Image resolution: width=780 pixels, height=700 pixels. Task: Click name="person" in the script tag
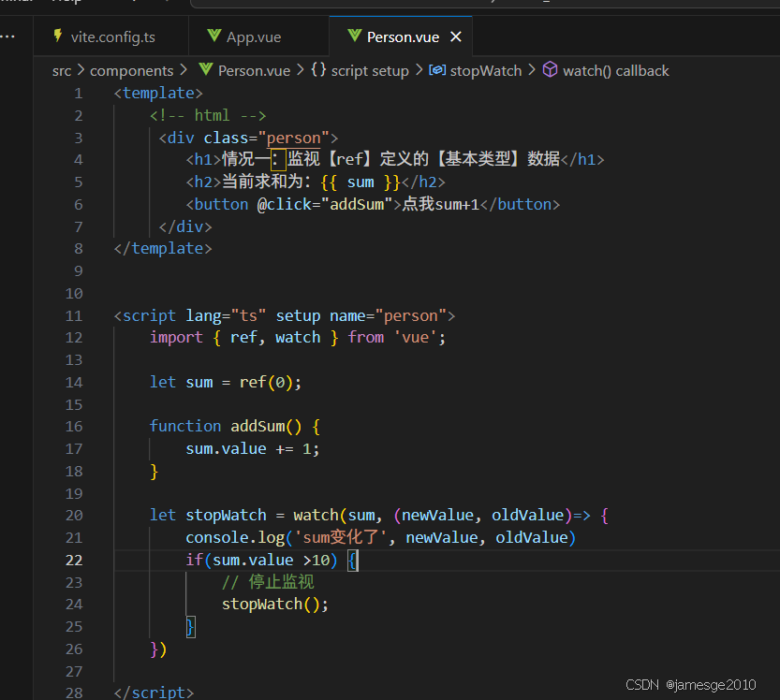(388, 315)
